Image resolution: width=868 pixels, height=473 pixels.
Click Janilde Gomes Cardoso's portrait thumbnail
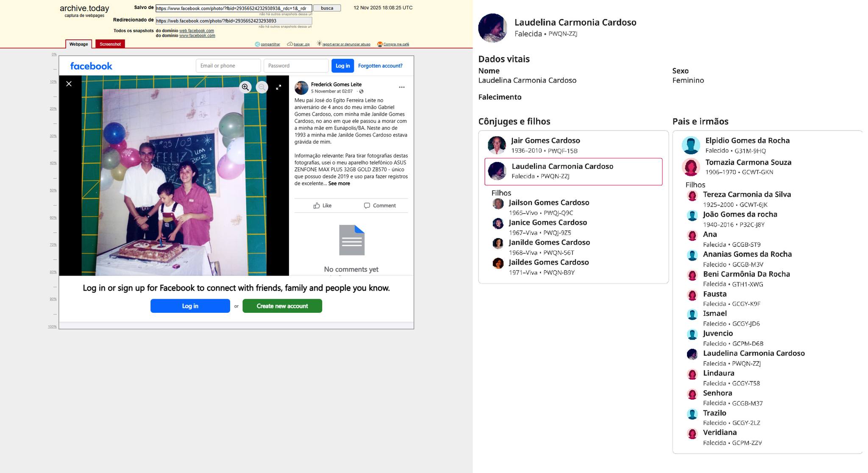pos(498,243)
